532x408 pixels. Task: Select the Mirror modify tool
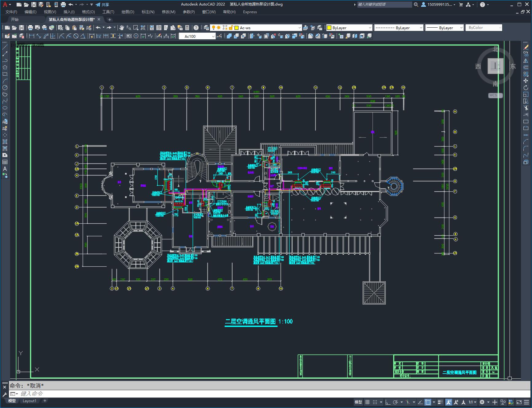point(526,61)
